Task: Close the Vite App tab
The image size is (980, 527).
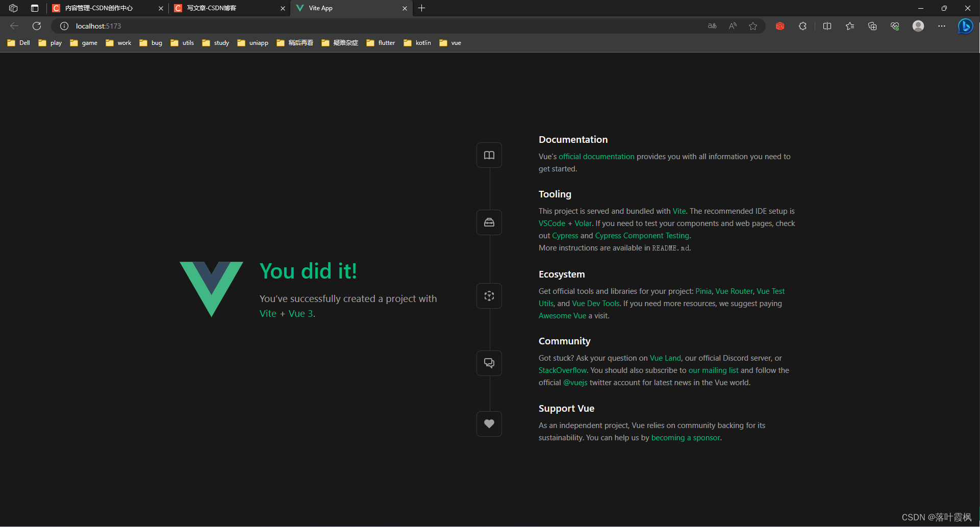Action: click(405, 8)
